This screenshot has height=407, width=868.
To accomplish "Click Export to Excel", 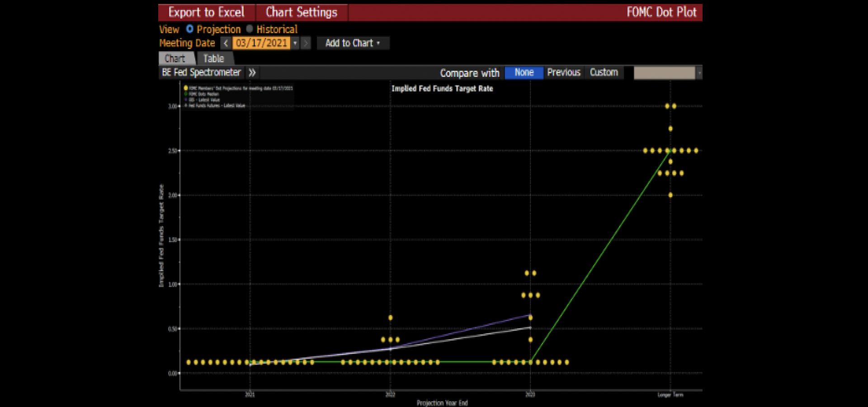I will (x=206, y=12).
